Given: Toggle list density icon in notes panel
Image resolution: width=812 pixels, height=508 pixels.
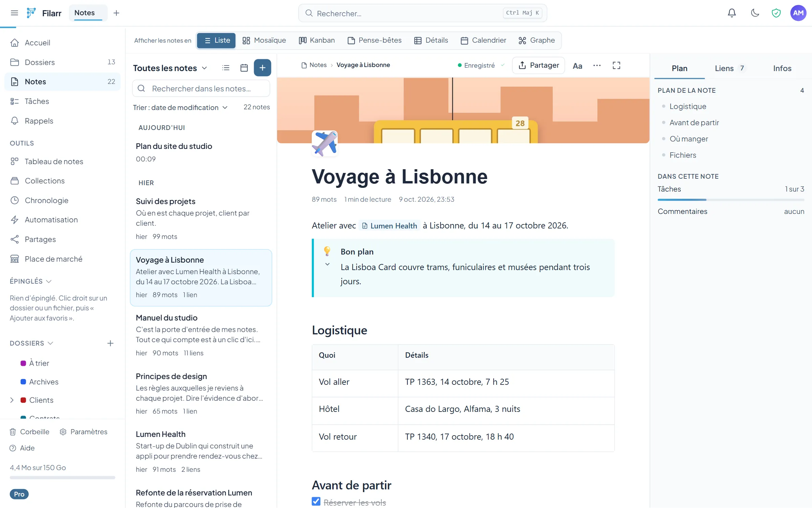Looking at the screenshot, I should (226, 68).
